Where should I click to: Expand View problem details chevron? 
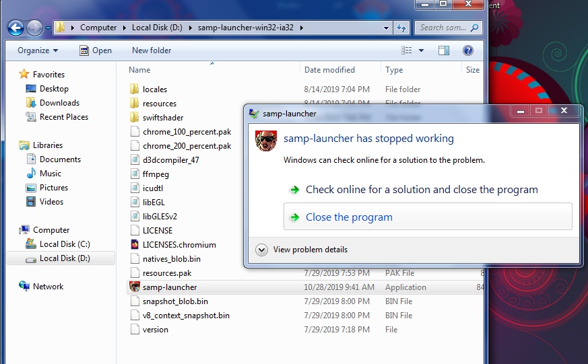coord(261,250)
